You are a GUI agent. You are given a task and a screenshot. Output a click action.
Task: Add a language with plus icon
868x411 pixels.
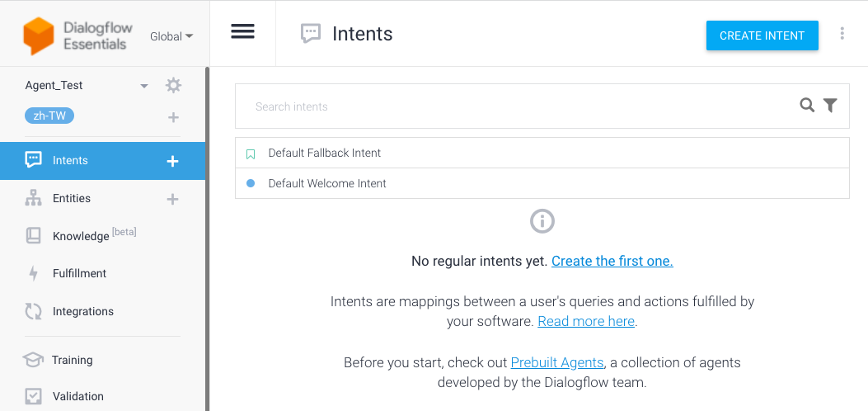click(173, 117)
